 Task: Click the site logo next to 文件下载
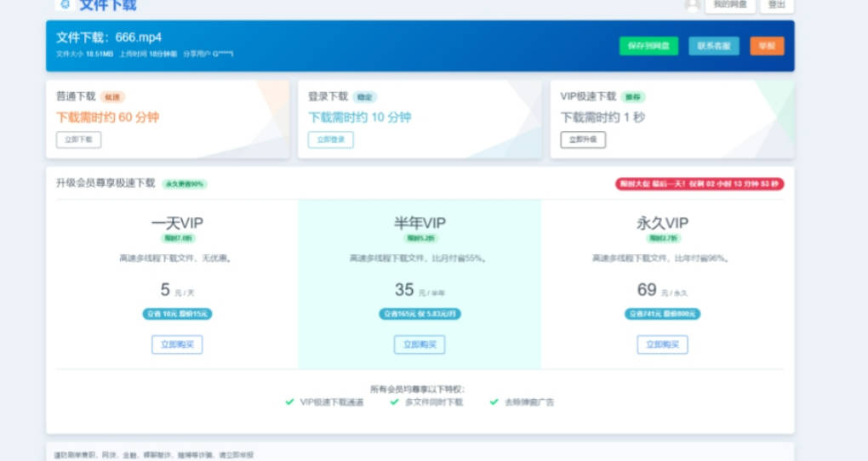click(x=65, y=4)
